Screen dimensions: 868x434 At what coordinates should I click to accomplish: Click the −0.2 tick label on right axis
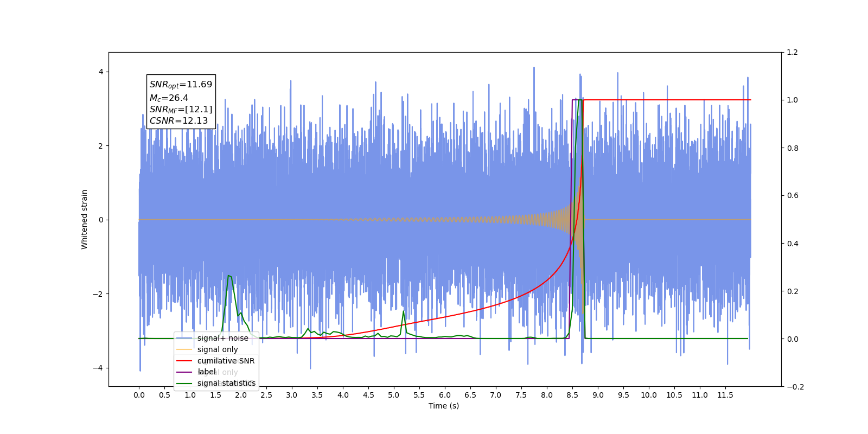795,387
